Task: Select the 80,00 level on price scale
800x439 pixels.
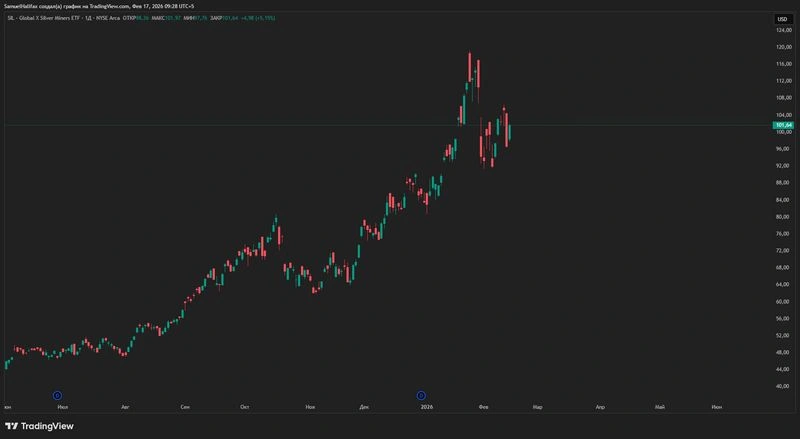Action: tap(784, 216)
